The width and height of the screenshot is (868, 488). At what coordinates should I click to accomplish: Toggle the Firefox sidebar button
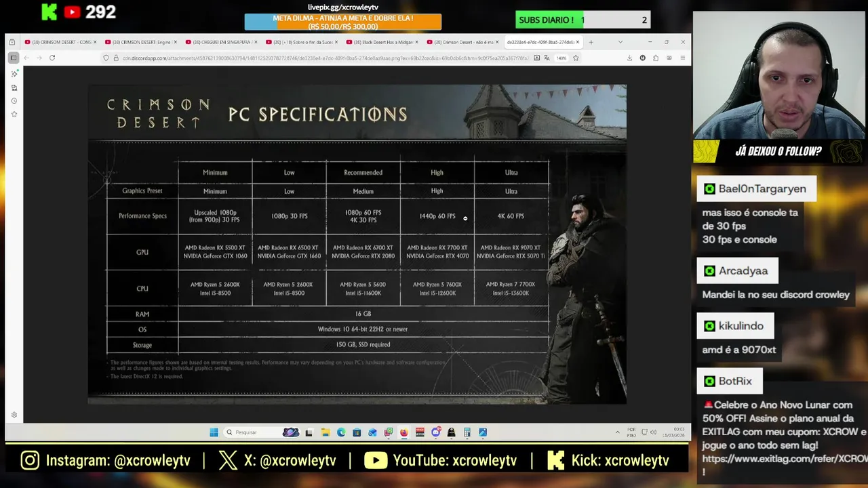point(14,58)
